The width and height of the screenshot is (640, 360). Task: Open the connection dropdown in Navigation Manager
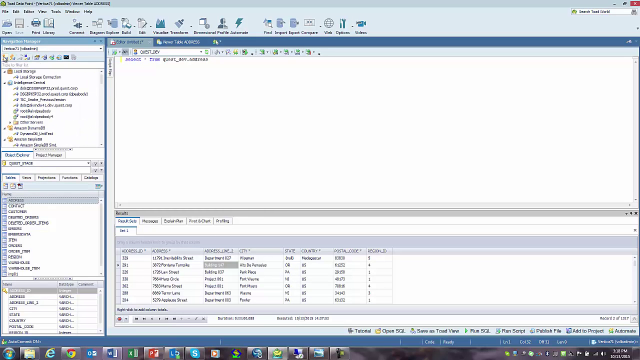pyautogui.click(x=101, y=49)
